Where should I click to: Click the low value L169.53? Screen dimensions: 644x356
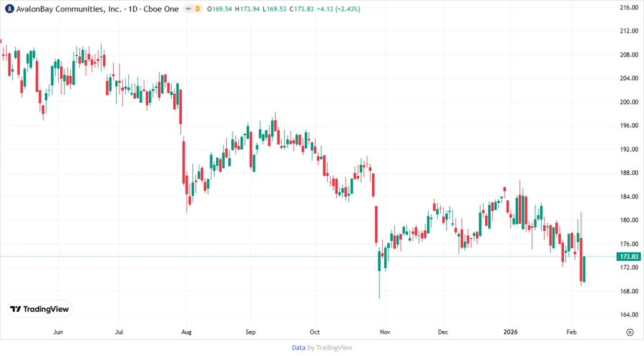pos(274,9)
